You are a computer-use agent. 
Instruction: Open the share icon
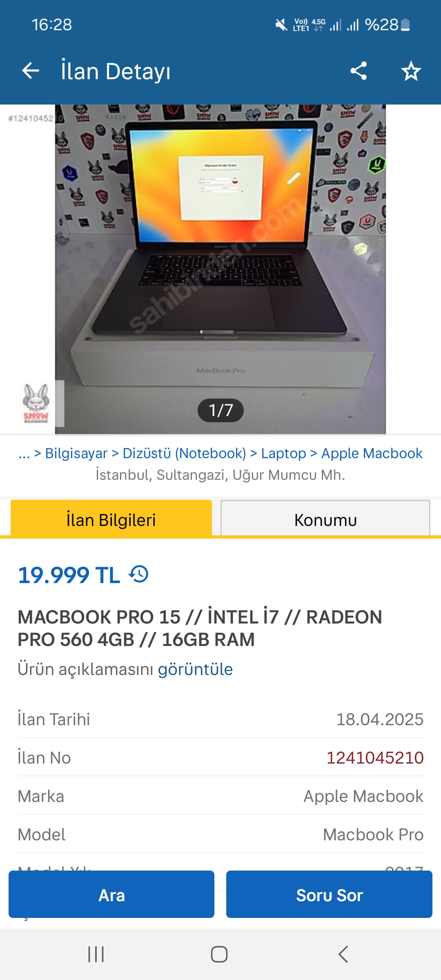click(359, 71)
